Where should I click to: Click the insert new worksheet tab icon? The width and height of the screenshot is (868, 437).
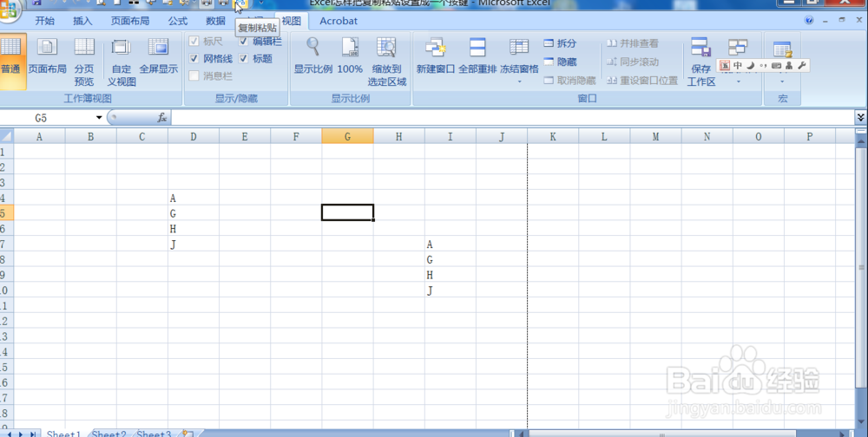(x=187, y=434)
